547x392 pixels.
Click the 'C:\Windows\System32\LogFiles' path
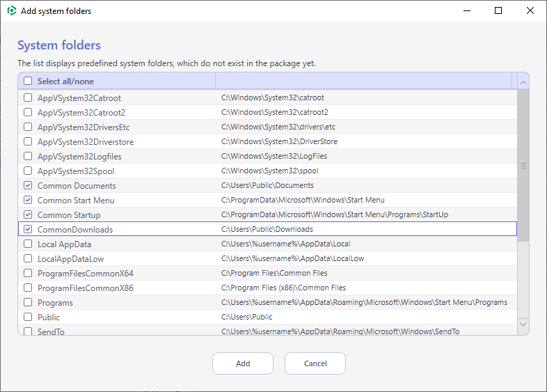coord(274,157)
